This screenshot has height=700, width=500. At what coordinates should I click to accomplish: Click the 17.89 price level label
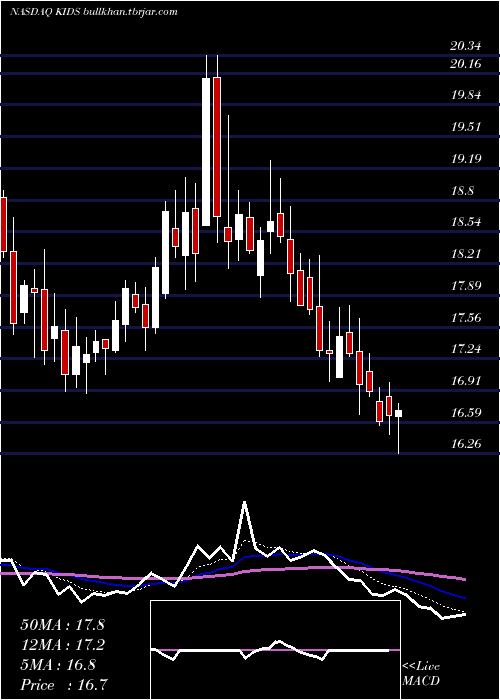[x=466, y=286]
